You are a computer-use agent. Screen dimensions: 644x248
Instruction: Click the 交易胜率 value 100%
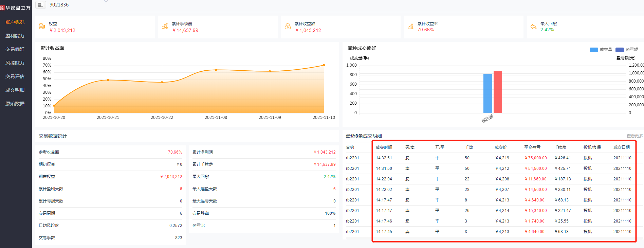coord(330,213)
